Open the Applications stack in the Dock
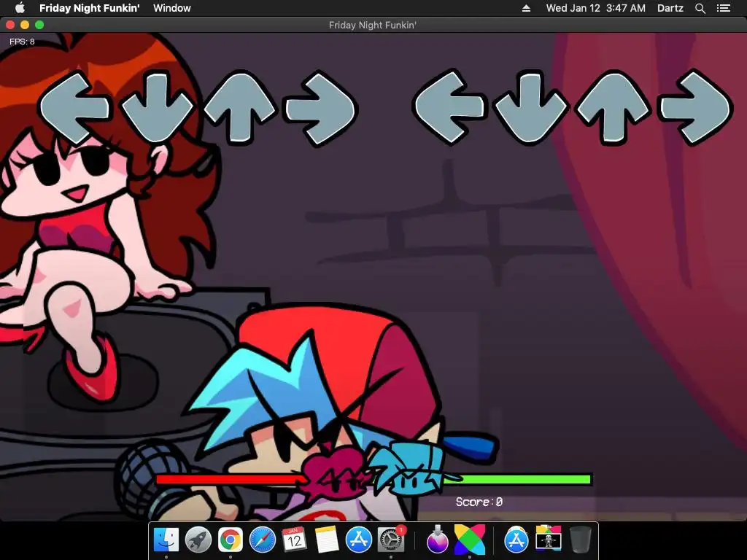The height and width of the screenshot is (560, 747). point(516,540)
